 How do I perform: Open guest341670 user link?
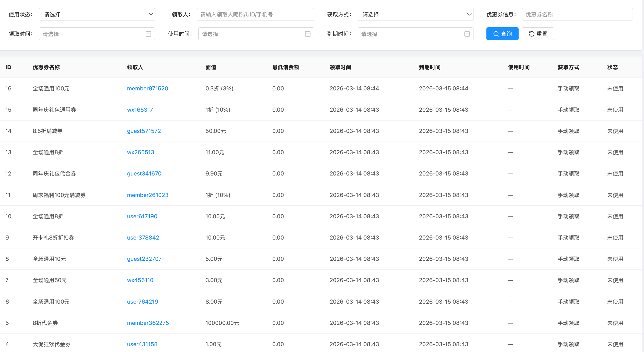pos(144,173)
